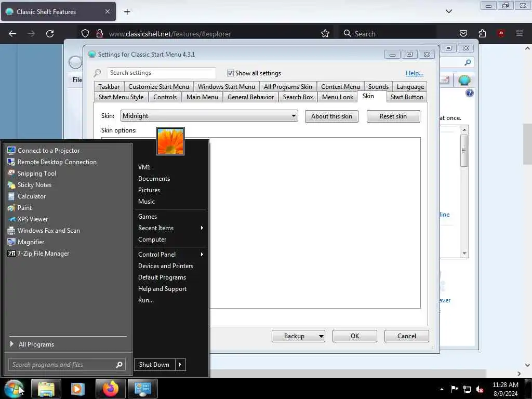This screenshot has width=532, height=399.
Task: Open File Explorer from the taskbar
Action: tap(46, 389)
